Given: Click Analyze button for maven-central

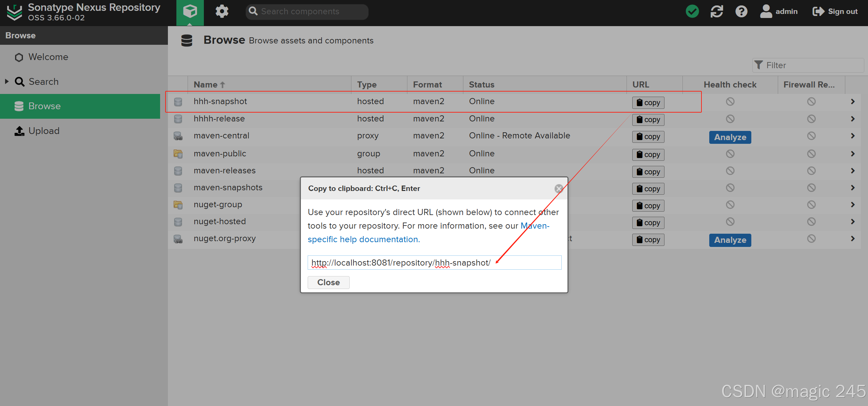Looking at the screenshot, I should tap(730, 137).
